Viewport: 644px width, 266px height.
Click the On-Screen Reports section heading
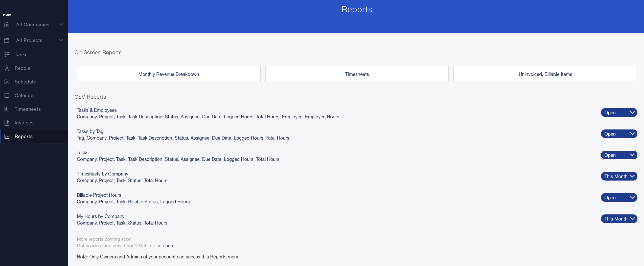click(98, 52)
